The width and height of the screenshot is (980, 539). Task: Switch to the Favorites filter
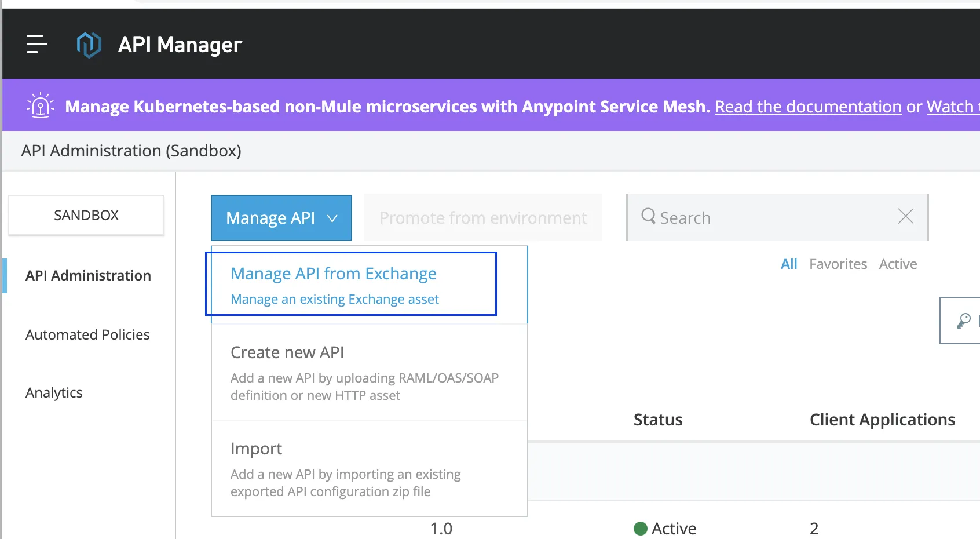tap(838, 264)
